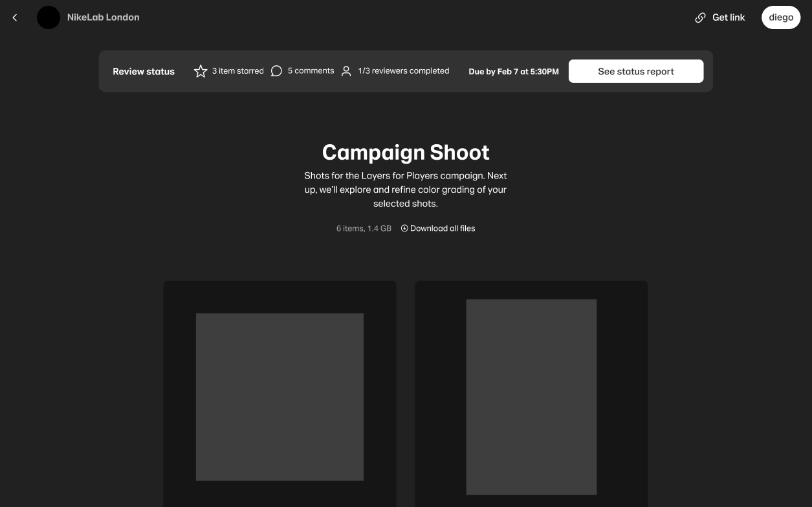The width and height of the screenshot is (812, 507).
Task: Click the chain link icon
Action: 700,17
